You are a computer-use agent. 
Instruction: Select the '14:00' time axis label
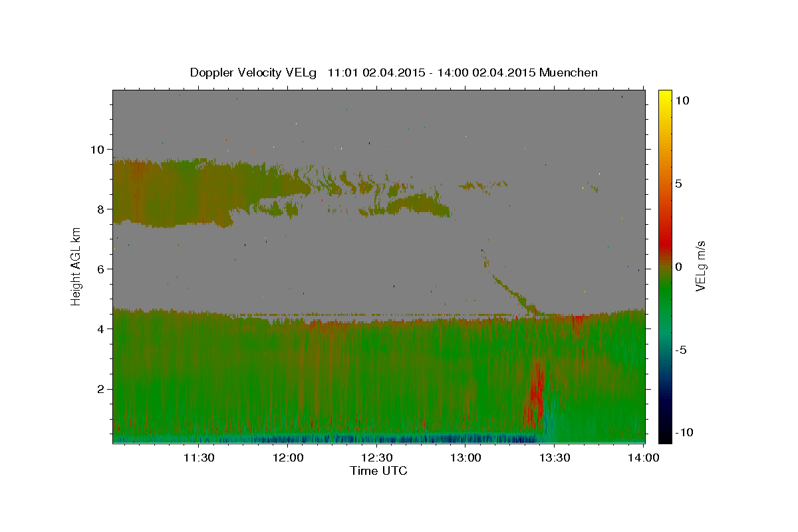[644, 458]
